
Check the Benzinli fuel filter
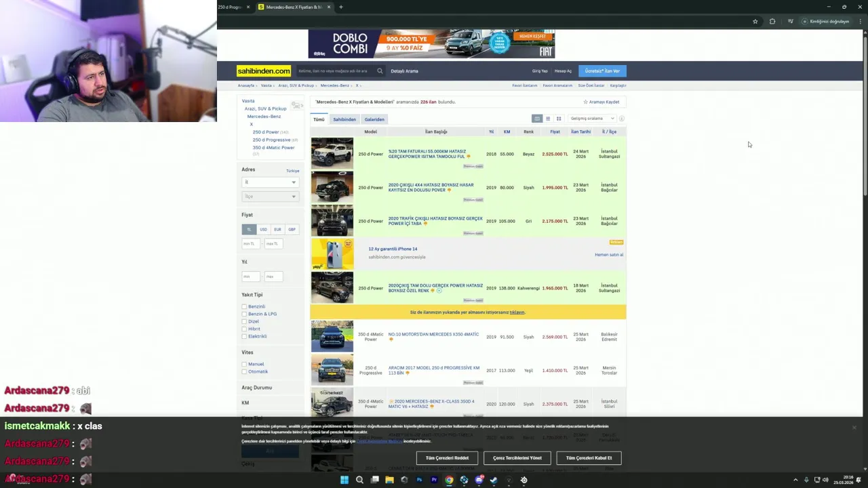[244, 306]
